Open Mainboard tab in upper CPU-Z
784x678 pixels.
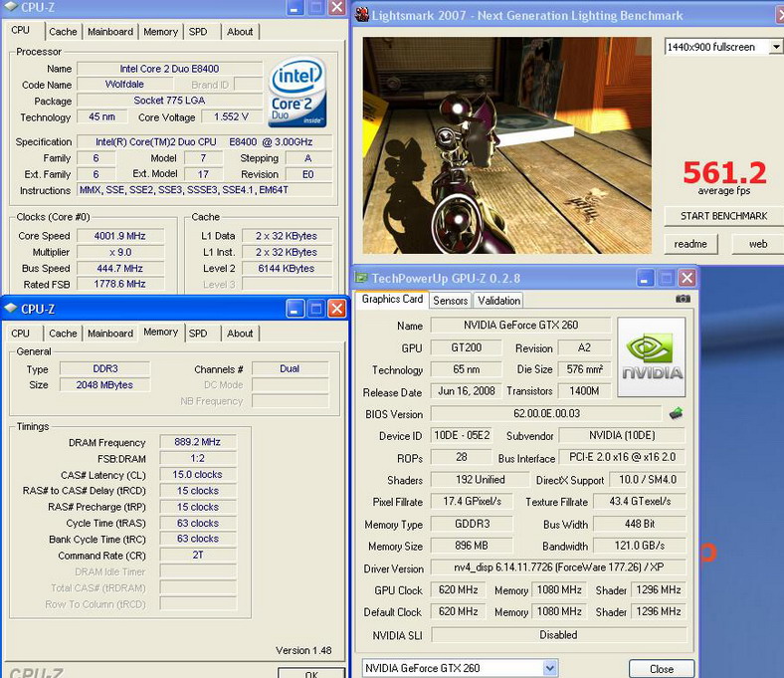110,32
